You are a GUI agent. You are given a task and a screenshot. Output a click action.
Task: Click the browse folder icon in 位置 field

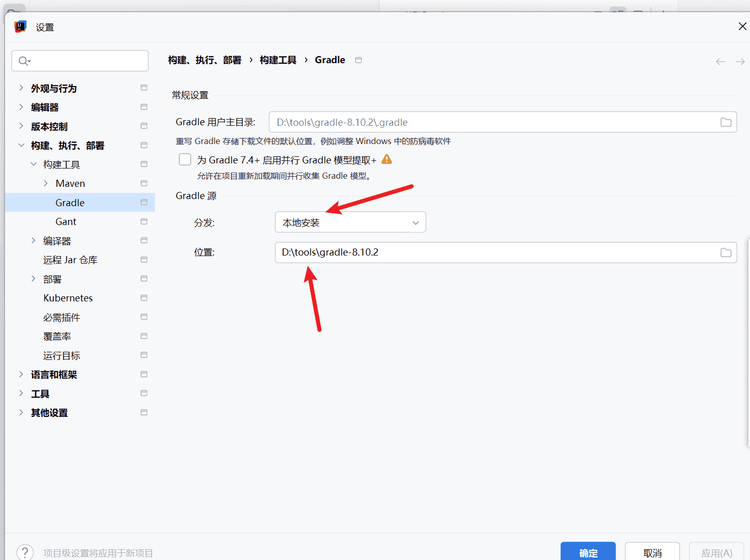click(726, 253)
